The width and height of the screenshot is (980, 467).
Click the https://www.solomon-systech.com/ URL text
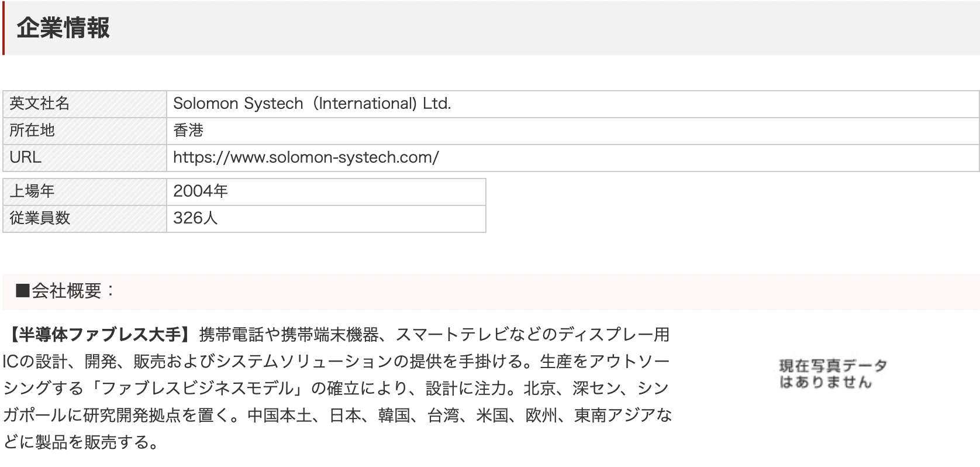click(x=306, y=157)
